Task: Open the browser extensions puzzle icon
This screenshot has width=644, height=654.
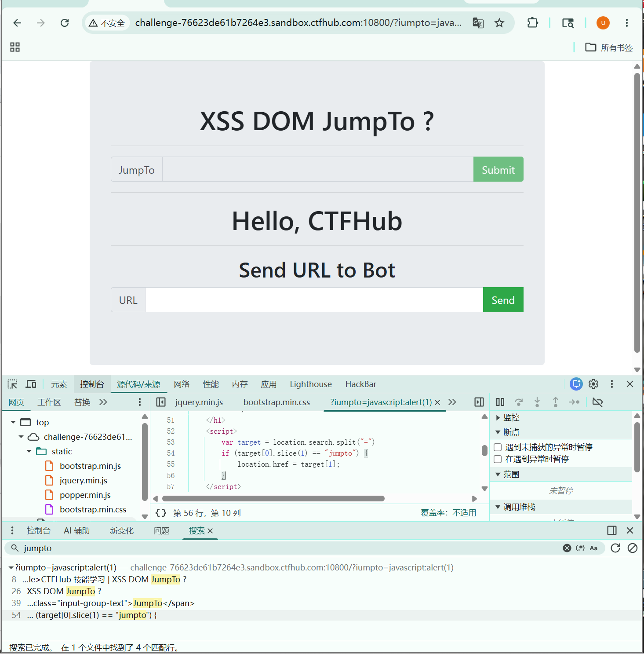Action: [x=532, y=23]
